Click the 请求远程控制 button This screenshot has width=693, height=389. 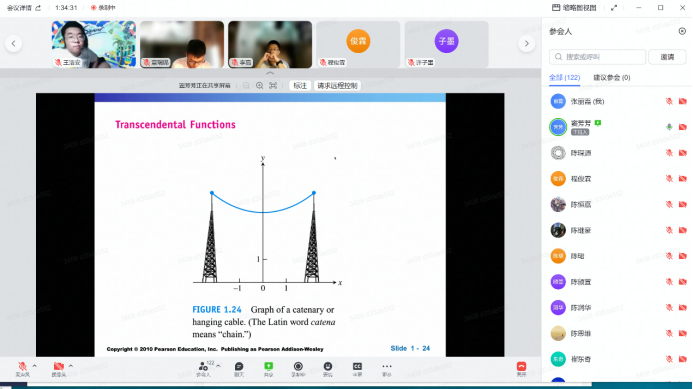point(337,86)
